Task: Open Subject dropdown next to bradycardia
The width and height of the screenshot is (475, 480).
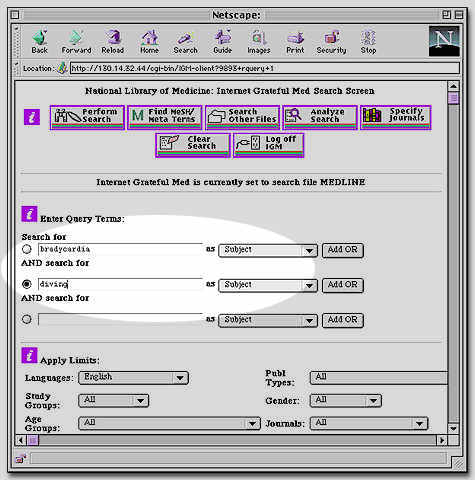Action: coord(268,250)
